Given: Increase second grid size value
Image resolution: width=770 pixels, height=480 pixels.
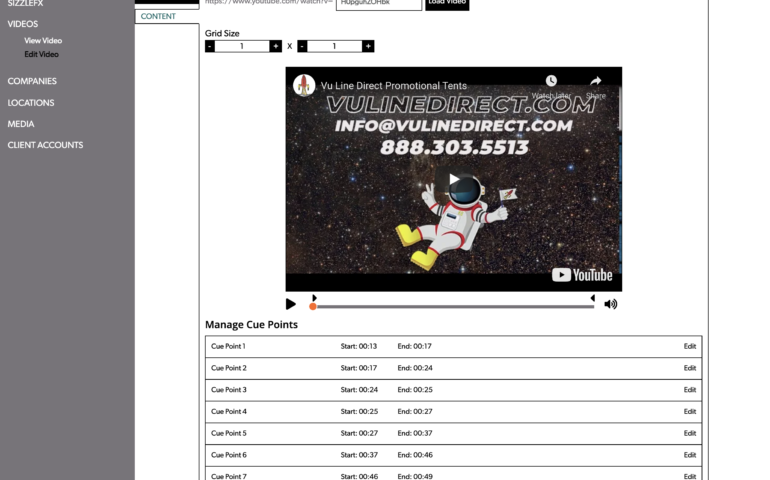Looking at the screenshot, I should [x=368, y=46].
